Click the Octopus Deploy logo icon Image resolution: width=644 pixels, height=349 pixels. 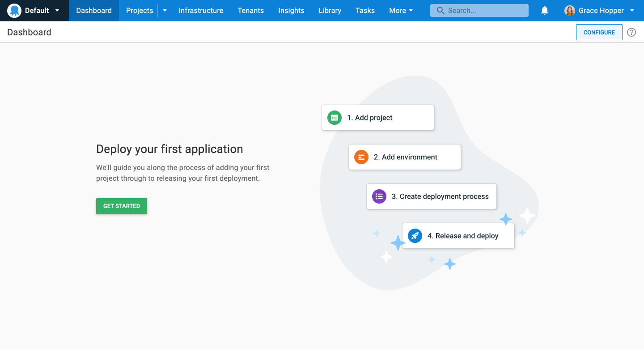(x=14, y=10)
